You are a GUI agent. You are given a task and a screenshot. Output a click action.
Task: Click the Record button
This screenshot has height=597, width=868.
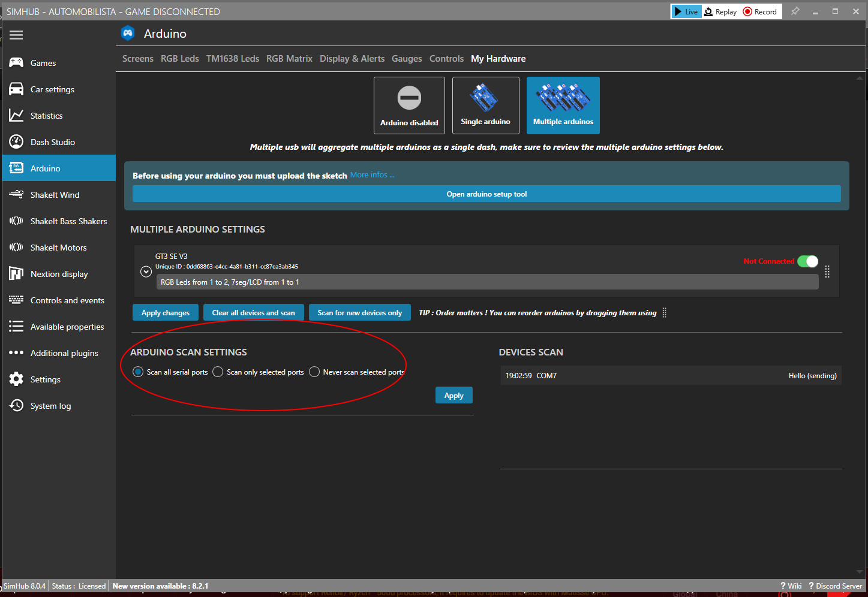coord(760,11)
